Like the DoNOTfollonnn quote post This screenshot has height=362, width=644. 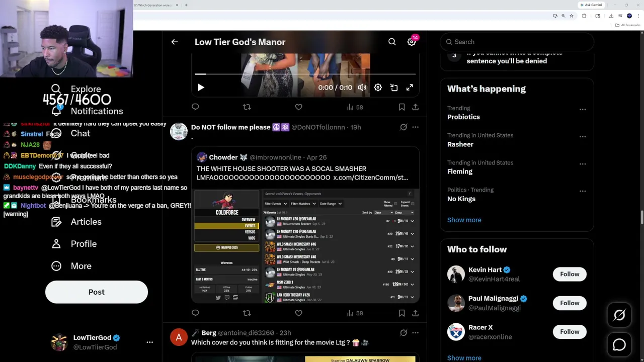point(298,313)
